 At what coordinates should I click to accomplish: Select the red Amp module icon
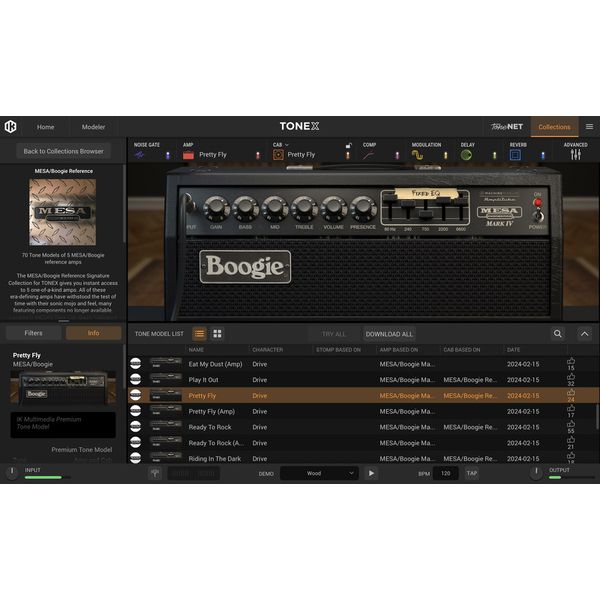pos(188,155)
